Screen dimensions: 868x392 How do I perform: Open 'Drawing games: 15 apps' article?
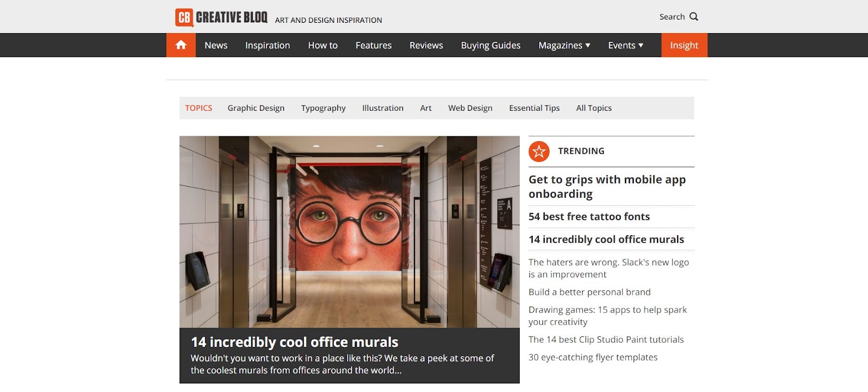(608, 315)
